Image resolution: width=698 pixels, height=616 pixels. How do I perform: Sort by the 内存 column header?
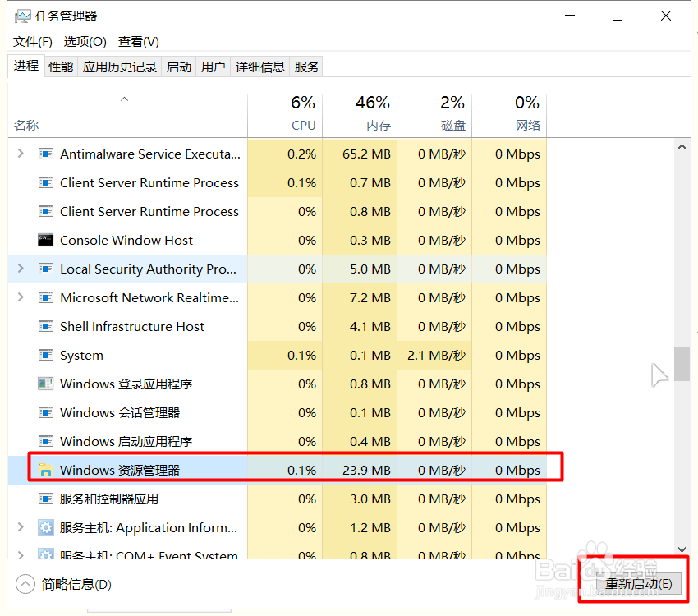pos(360,115)
